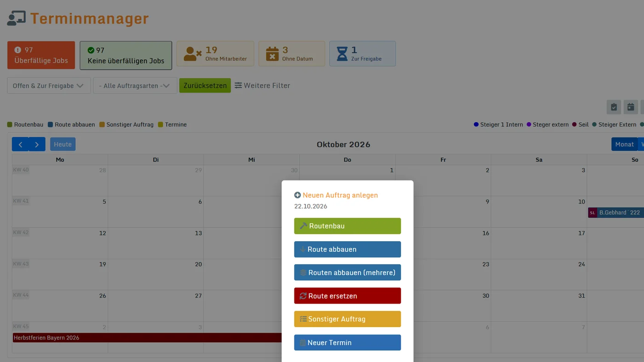
Task: Click the checklist icon on the yellow Sonstiger Auftrag button
Action: click(303, 319)
